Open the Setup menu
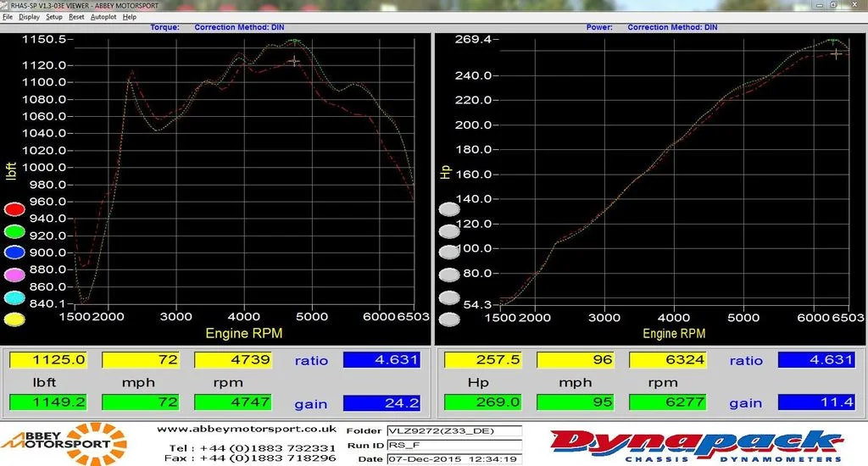The image size is (868, 466). coord(53,17)
